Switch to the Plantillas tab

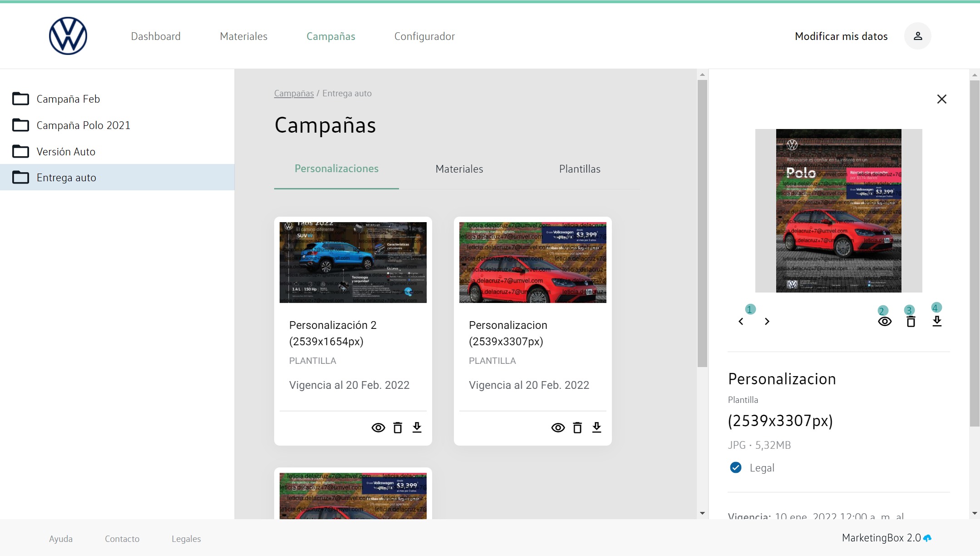tap(579, 169)
